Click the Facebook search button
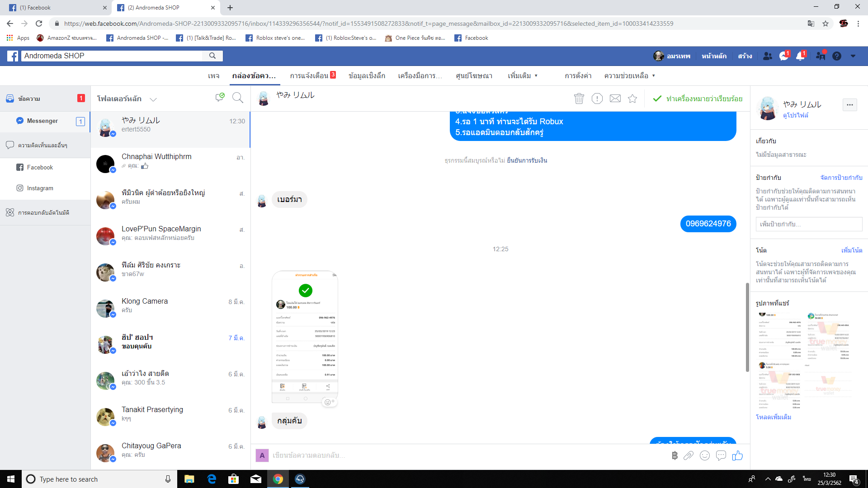This screenshot has width=868, height=488. [x=212, y=56]
